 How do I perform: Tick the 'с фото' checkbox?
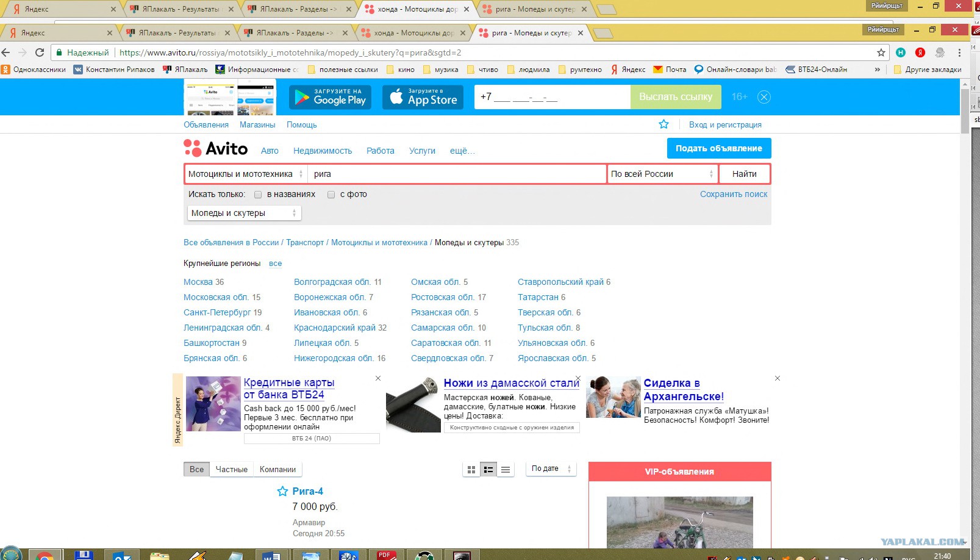pos(331,195)
